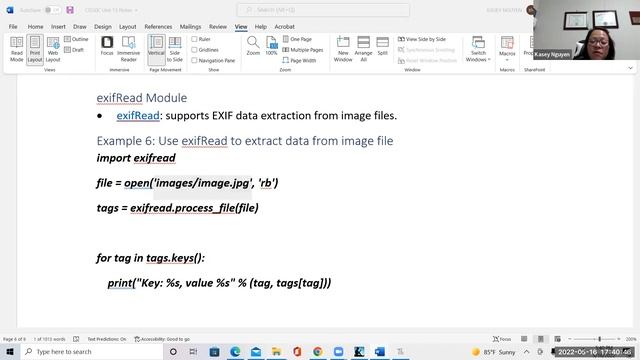Open File Explorer from taskbar
Screen dimensions: 640x360
click(276, 351)
